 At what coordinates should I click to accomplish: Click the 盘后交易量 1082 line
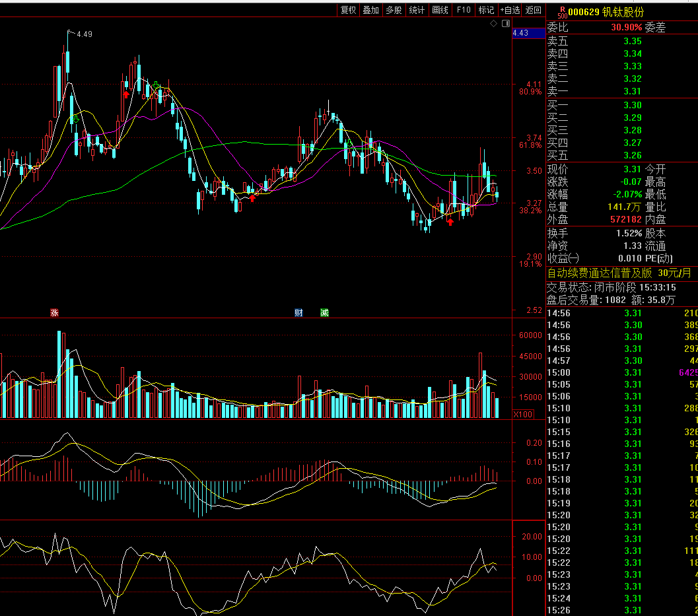[611, 300]
